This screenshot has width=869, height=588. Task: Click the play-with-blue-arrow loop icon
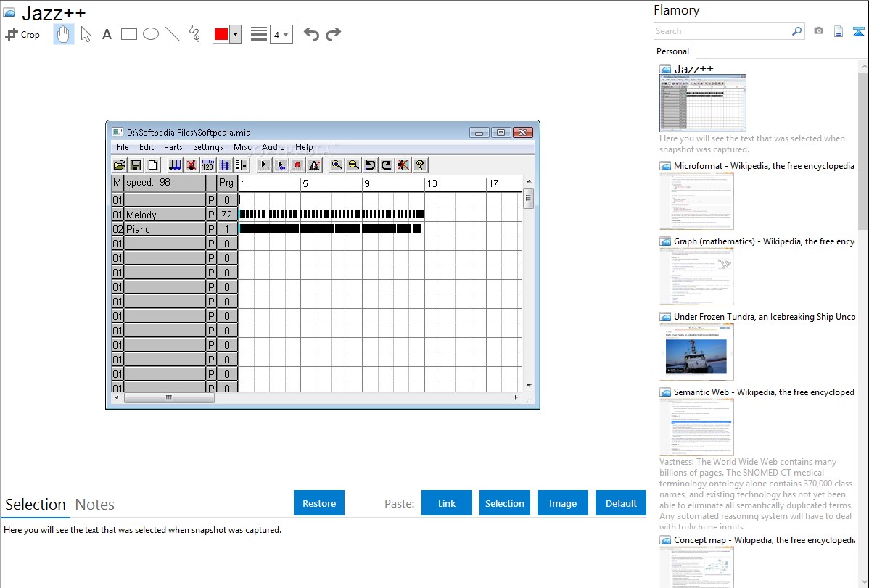[x=281, y=165]
